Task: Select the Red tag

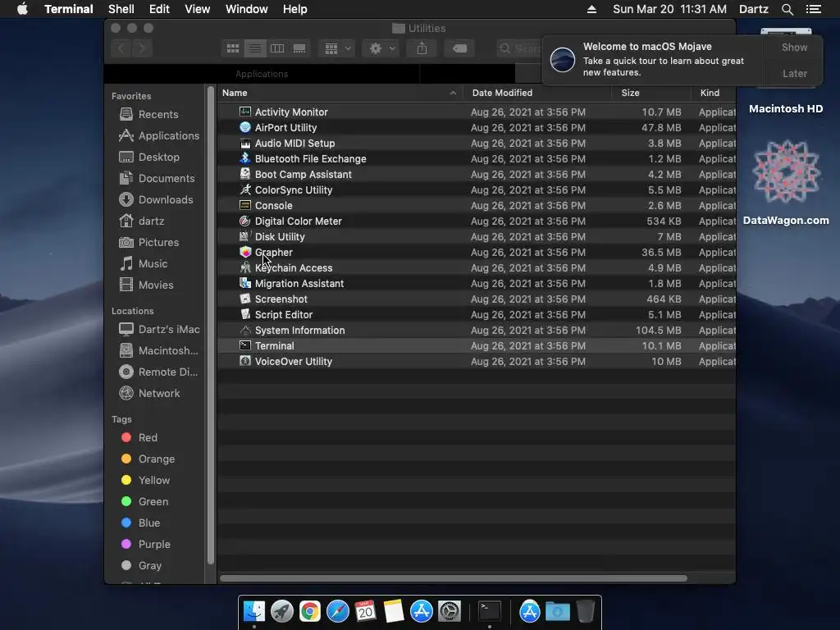Action: pos(139,438)
